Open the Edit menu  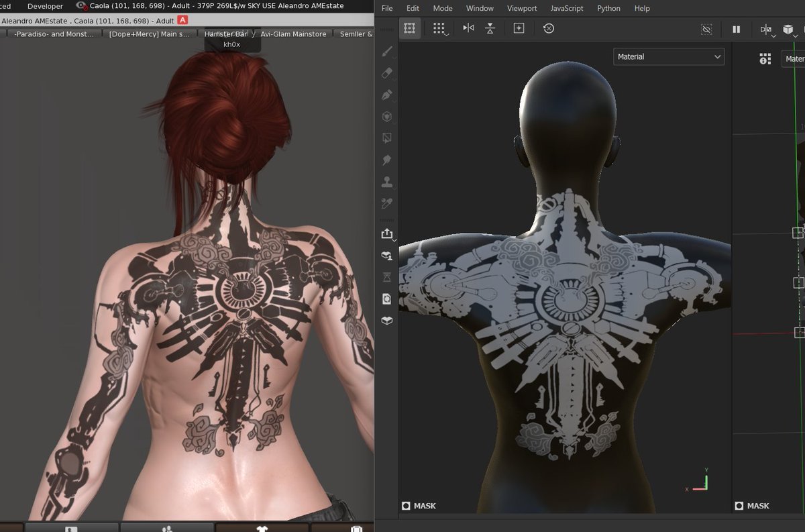point(413,8)
